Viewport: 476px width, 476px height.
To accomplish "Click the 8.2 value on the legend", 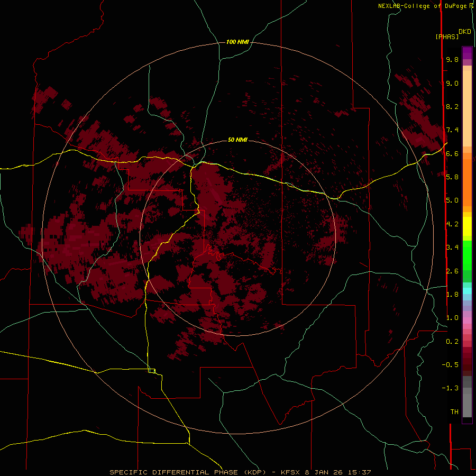I will point(452,106).
